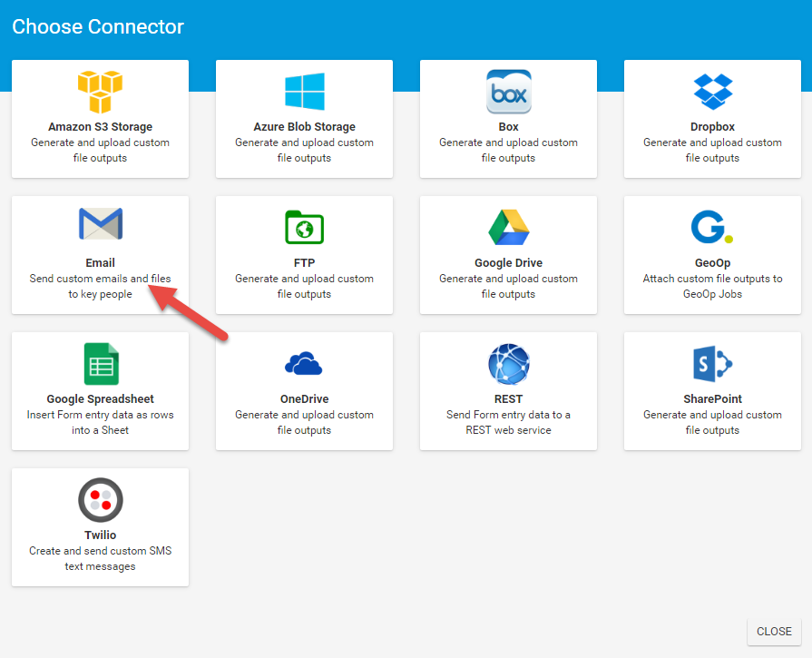Viewport: 812px width, 658px height.
Task: Click the Dropbox logo icon
Action: [x=712, y=92]
